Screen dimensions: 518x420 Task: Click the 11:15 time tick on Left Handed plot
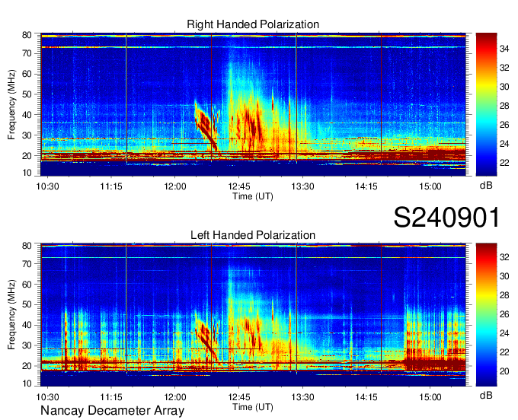(x=111, y=397)
